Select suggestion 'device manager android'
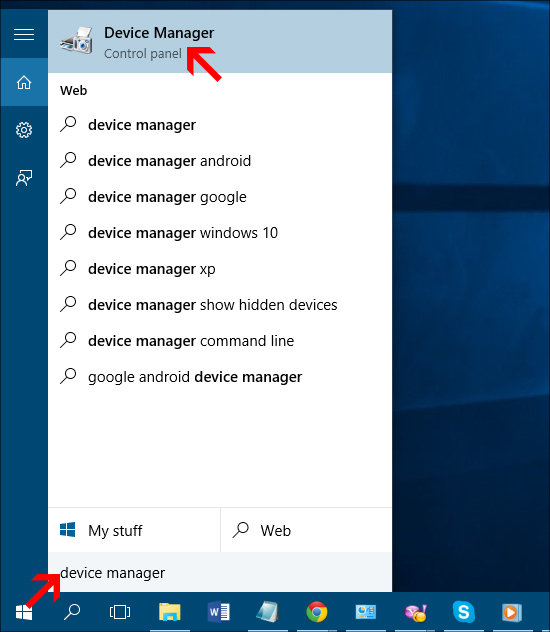The width and height of the screenshot is (550, 632). (220, 161)
